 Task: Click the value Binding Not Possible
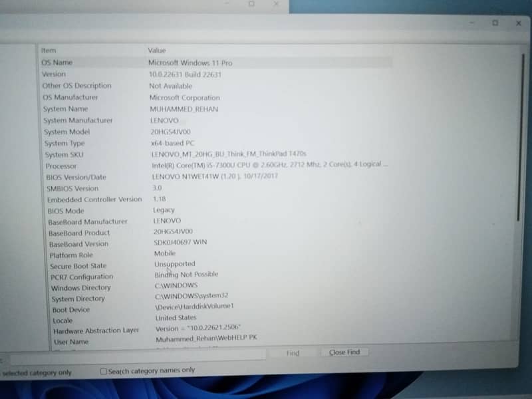click(187, 274)
